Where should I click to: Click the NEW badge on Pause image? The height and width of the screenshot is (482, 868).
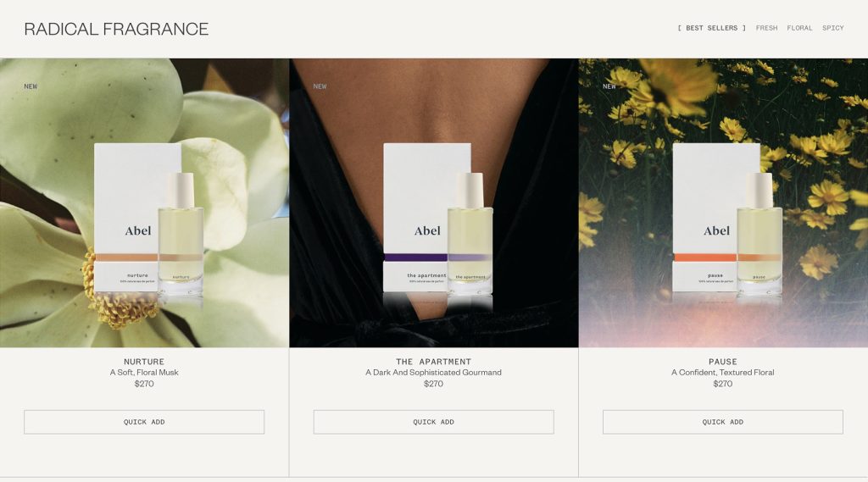click(609, 86)
